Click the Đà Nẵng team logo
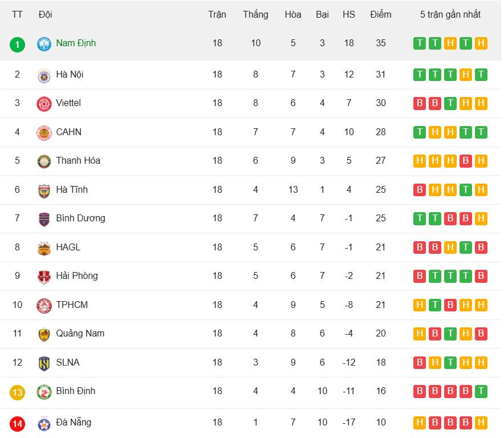Screen dimensions: 504x438 [x=44, y=424]
